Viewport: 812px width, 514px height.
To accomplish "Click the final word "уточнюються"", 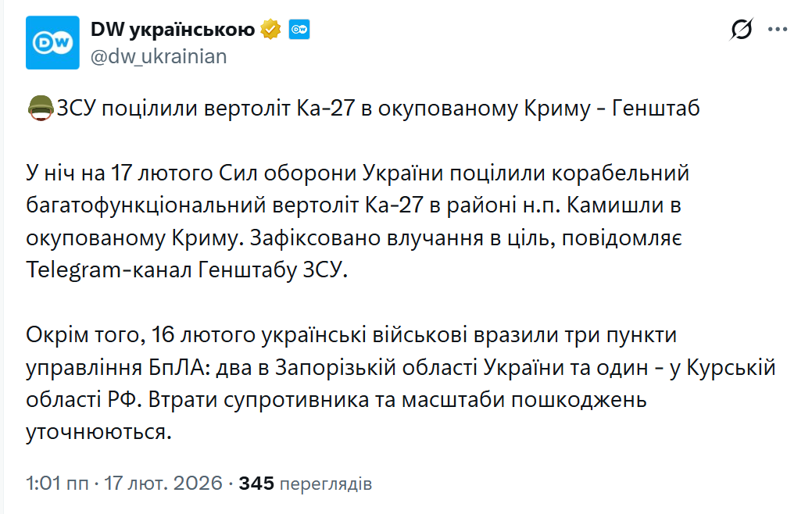I will [x=96, y=431].
